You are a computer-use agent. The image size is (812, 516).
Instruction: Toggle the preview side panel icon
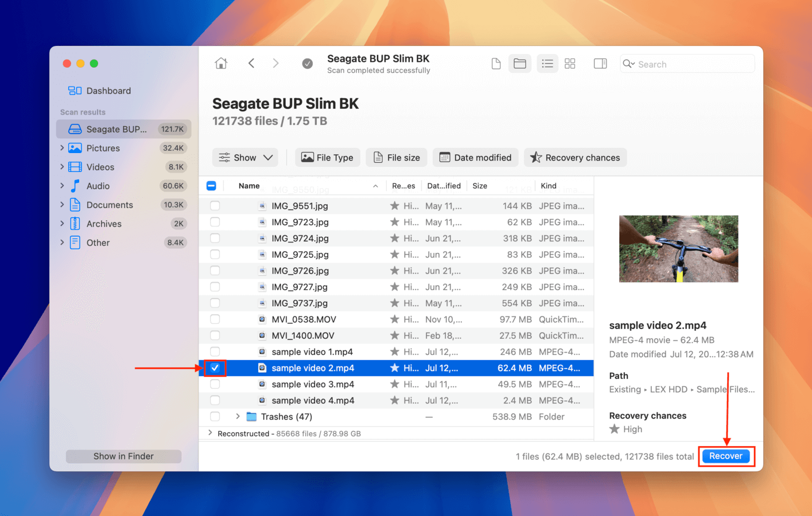(x=600, y=64)
